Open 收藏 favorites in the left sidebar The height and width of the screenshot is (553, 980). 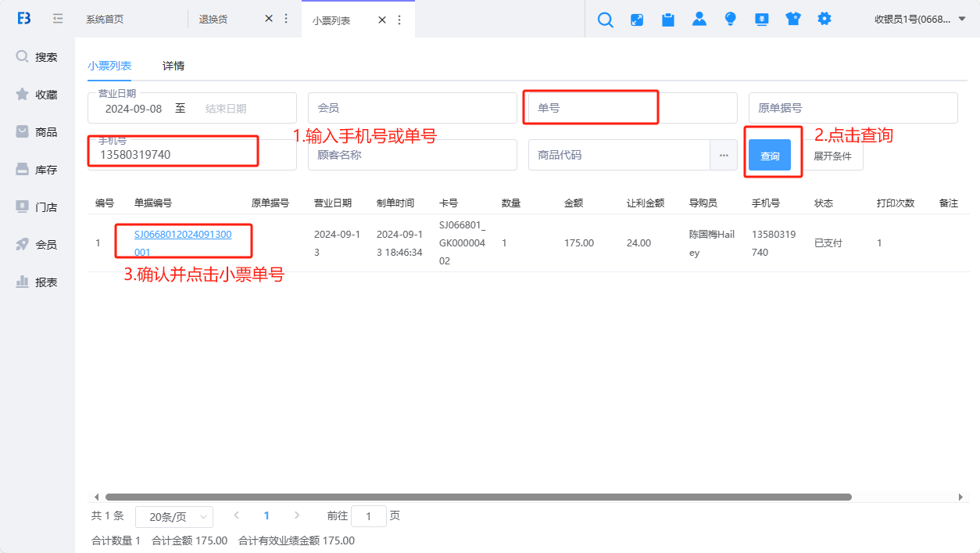pyautogui.click(x=38, y=95)
